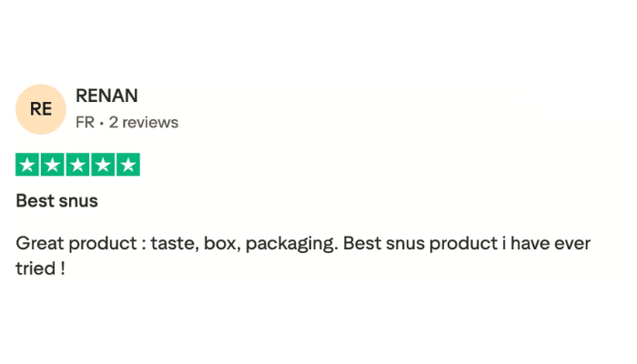This screenshot has width=637, height=364.
Task: Click Best snus product in review body
Action: tap(420, 244)
